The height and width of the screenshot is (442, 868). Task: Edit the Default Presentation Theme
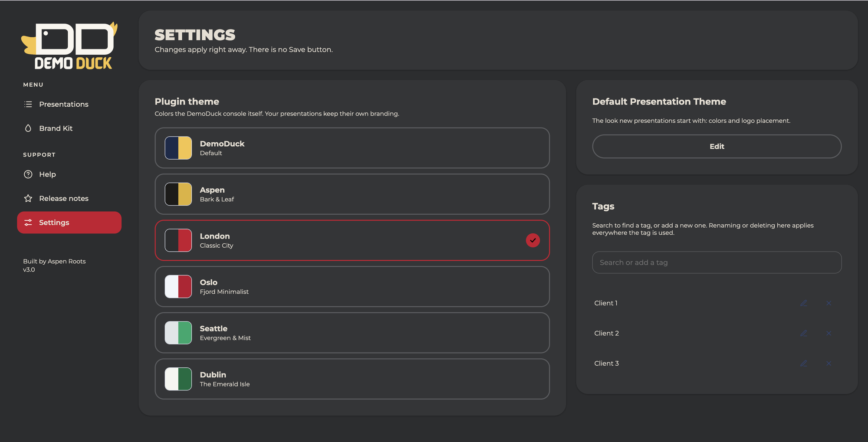pos(717,147)
